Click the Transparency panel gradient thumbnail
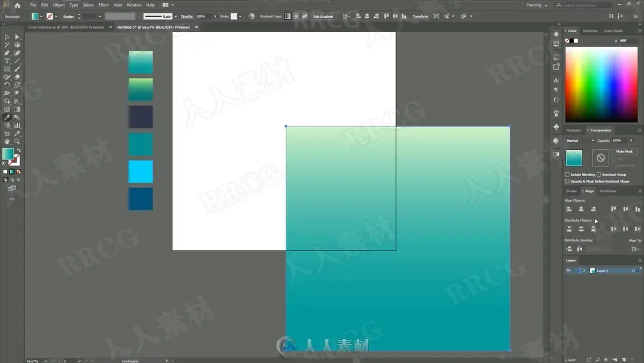644x363 pixels. (574, 158)
